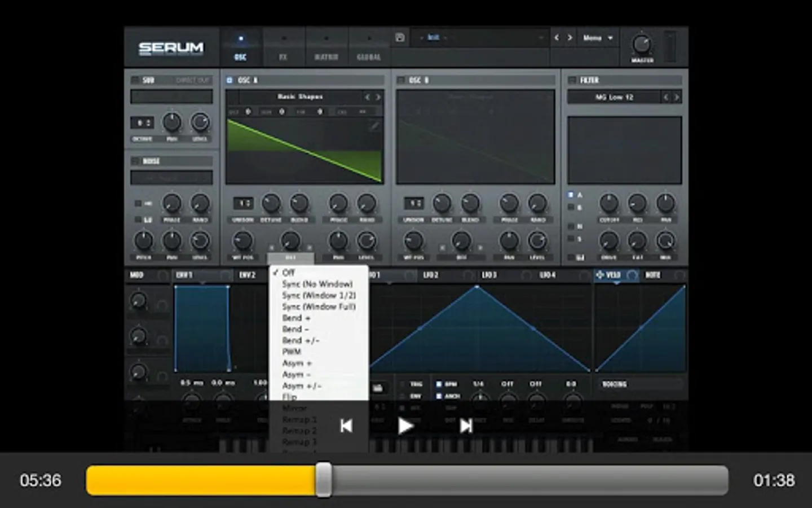Choose Sync (Window 1/2) warp mode
The height and width of the screenshot is (508, 812).
pos(319,295)
